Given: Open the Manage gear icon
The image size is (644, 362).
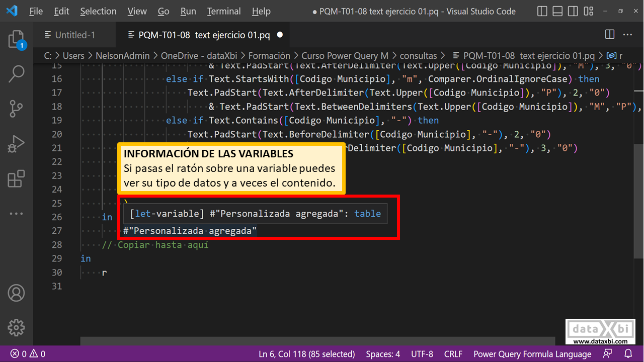Looking at the screenshot, I should click(x=16, y=327).
